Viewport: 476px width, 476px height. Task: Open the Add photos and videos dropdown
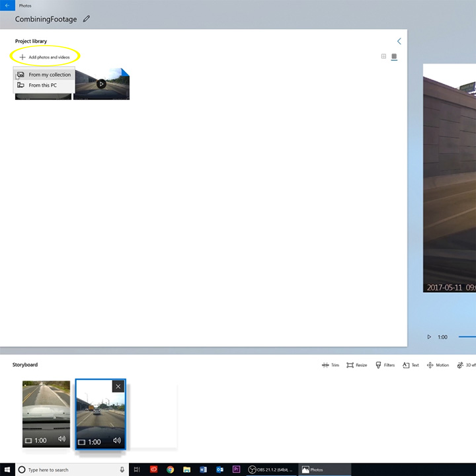click(45, 58)
